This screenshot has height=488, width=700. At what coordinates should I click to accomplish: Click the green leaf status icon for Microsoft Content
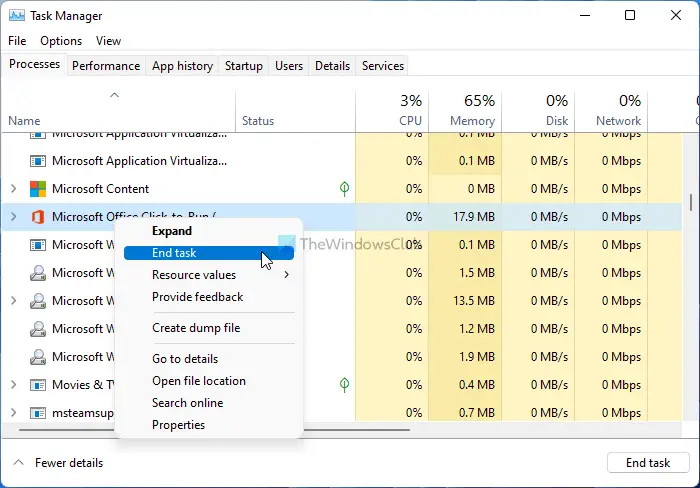coord(344,188)
